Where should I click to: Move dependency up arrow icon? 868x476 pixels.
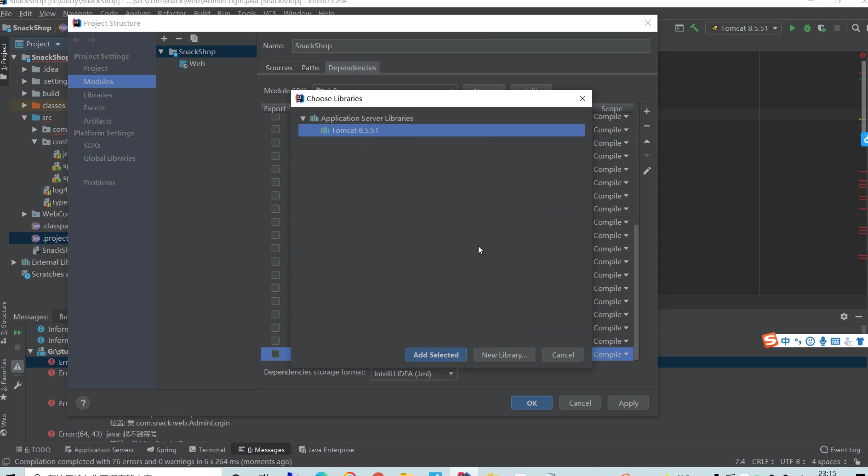(x=646, y=141)
